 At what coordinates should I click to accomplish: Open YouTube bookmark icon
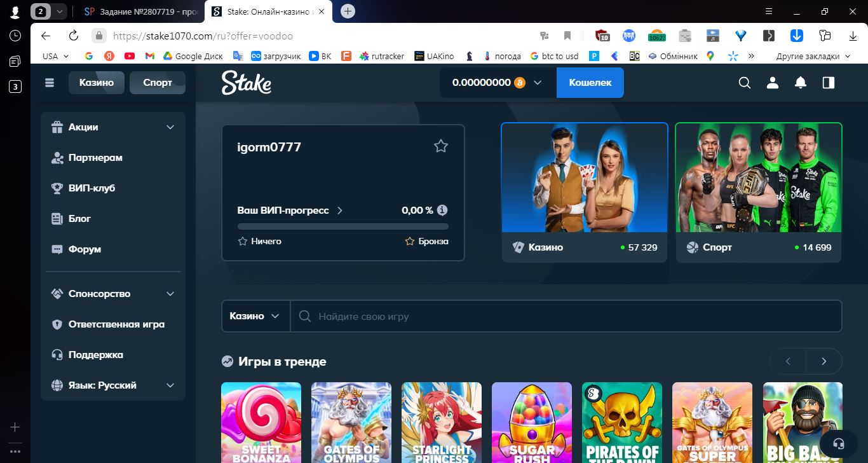coord(130,56)
